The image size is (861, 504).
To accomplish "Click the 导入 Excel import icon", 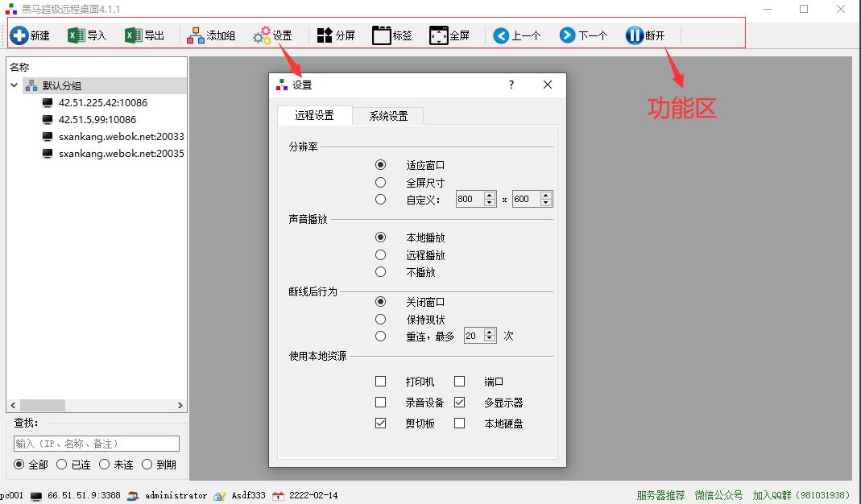I will click(77, 35).
